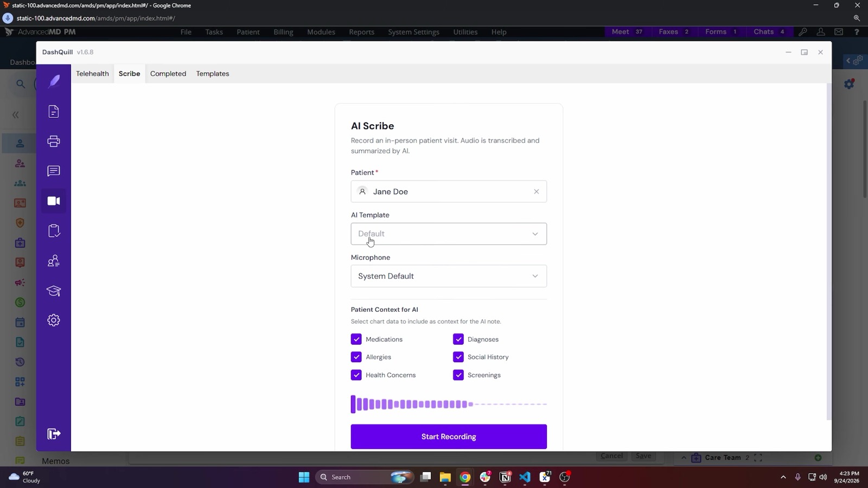Open the Billing menu
Viewport: 868px width, 488px height.
tap(283, 32)
